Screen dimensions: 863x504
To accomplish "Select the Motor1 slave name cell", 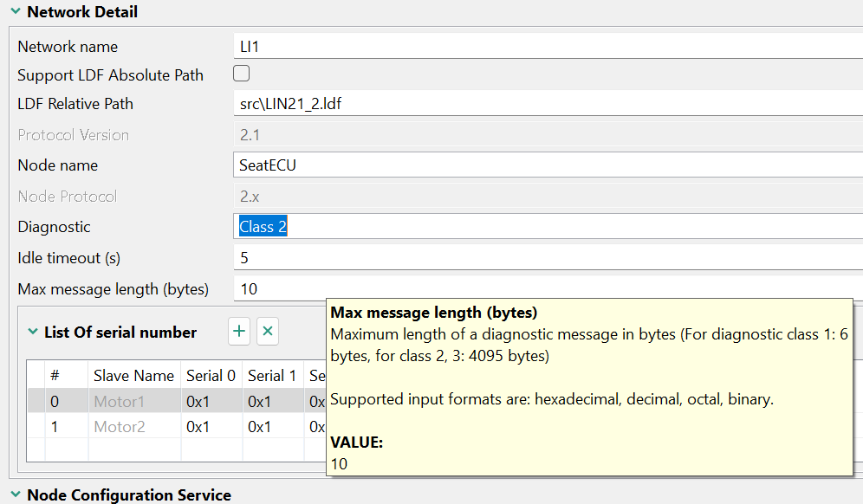I will (134, 402).
